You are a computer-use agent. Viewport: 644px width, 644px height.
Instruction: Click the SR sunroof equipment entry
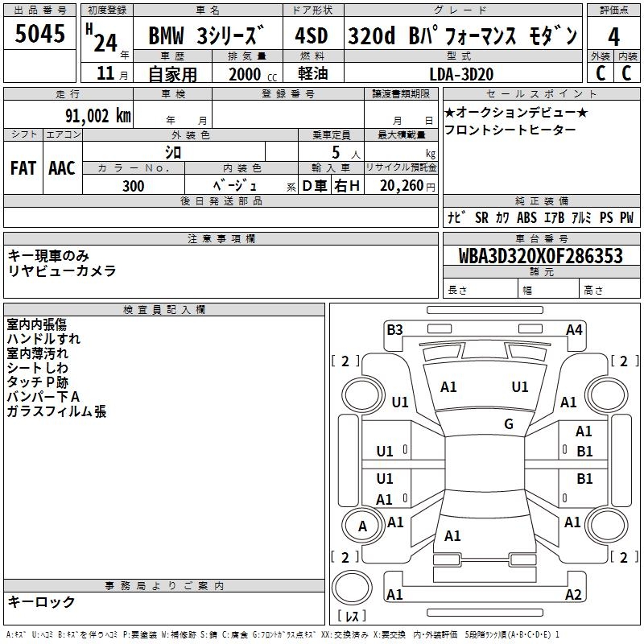click(x=481, y=217)
